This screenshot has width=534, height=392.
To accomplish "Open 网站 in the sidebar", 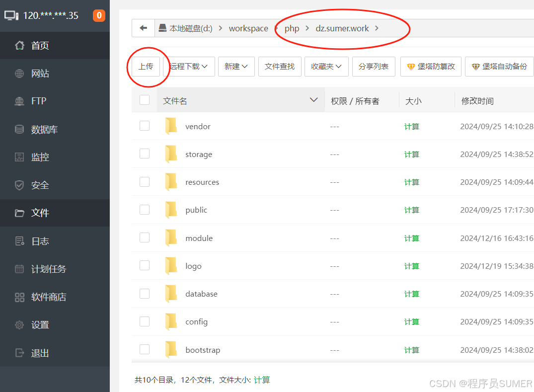I will click(x=55, y=73).
